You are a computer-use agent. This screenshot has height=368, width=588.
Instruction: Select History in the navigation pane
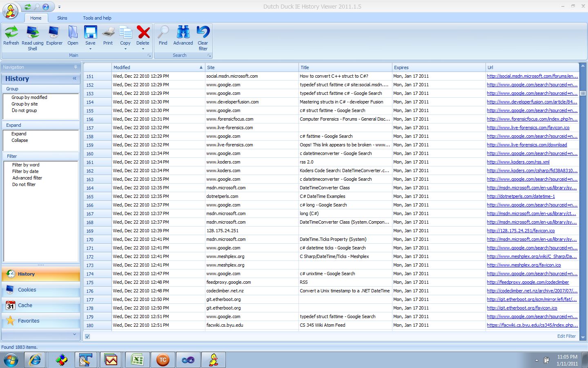(x=41, y=274)
